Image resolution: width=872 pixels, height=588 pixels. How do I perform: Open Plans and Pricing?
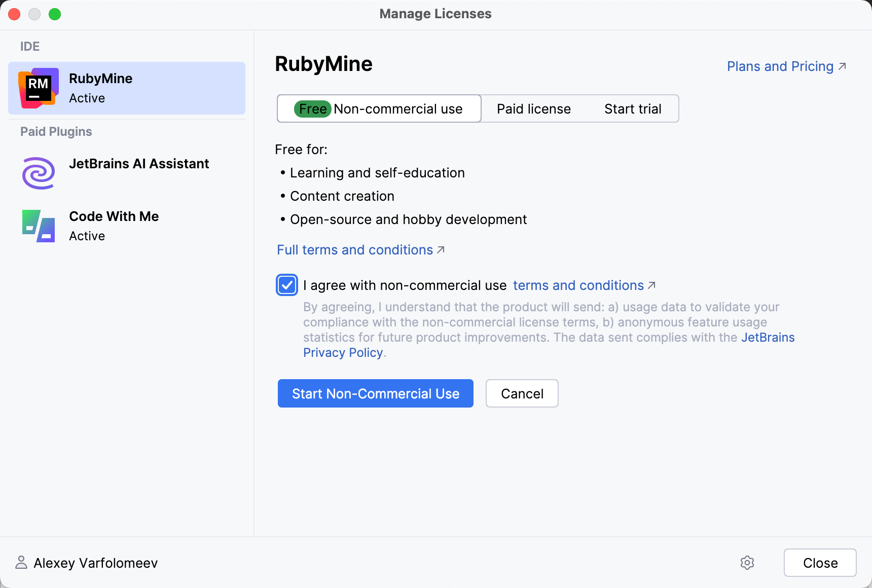click(779, 66)
